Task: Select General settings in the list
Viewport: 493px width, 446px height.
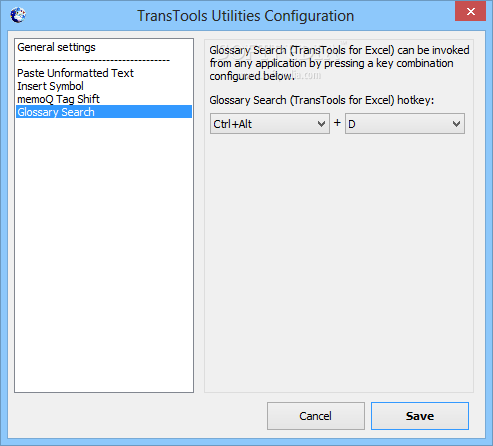Action: [104, 47]
